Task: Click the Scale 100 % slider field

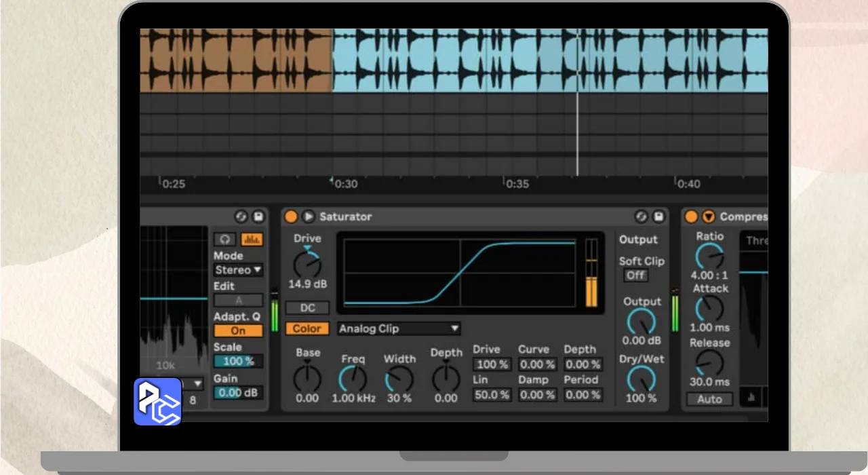Action: point(238,362)
